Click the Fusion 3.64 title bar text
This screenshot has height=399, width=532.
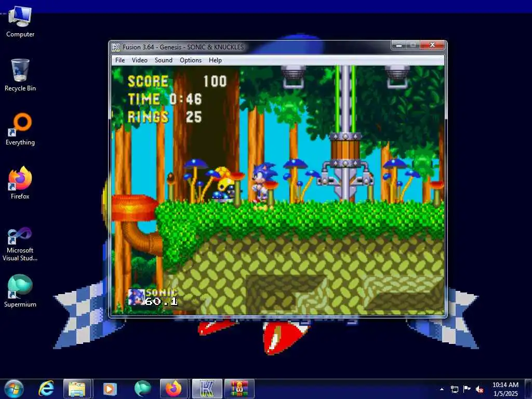pos(183,47)
